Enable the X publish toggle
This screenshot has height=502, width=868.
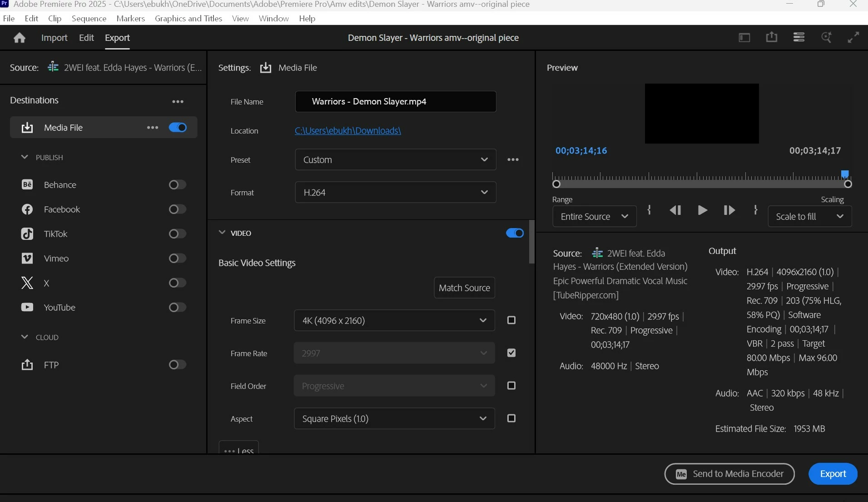pos(178,283)
